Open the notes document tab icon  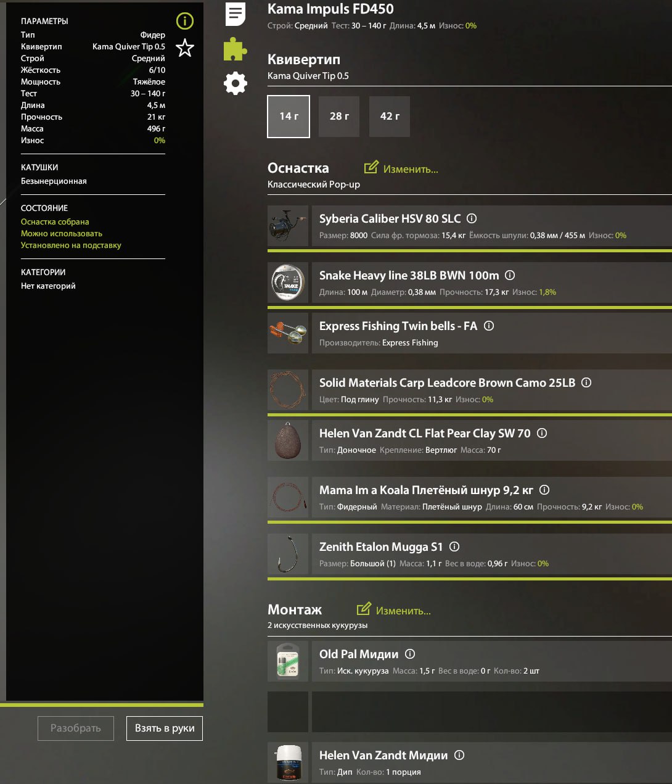[x=235, y=14]
